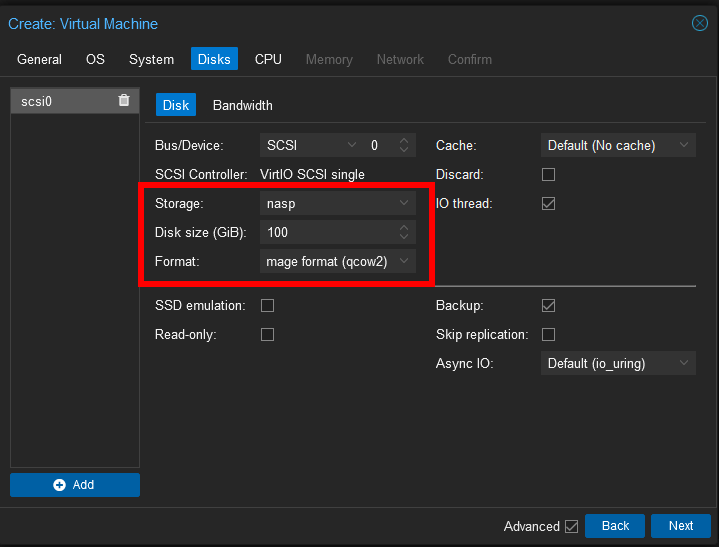Click the Add disk button
719x547 pixels.
tap(75, 485)
